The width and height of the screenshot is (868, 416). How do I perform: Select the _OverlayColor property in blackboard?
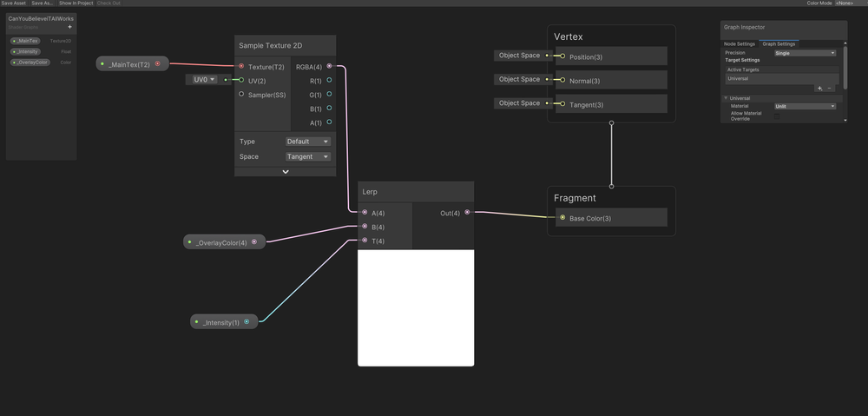coord(30,63)
